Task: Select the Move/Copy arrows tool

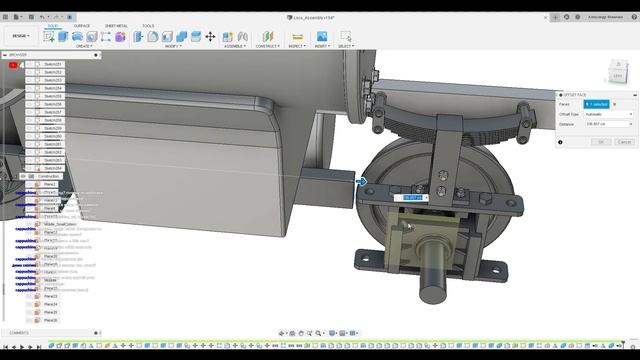Action: (210, 37)
